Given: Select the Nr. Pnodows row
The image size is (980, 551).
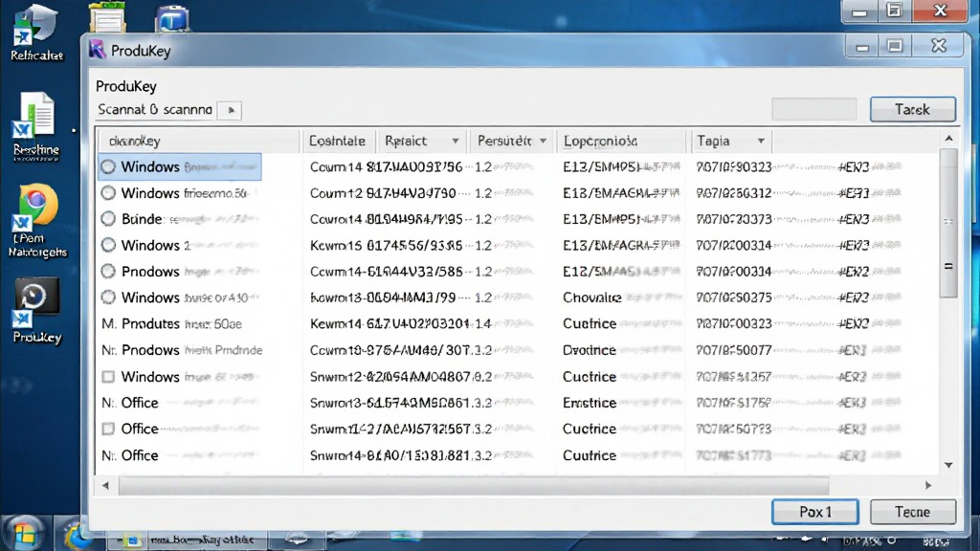Looking at the screenshot, I should point(518,350).
